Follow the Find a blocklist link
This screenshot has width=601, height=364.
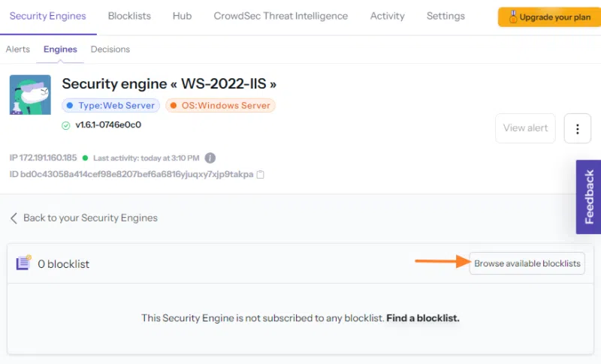(423, 318)
